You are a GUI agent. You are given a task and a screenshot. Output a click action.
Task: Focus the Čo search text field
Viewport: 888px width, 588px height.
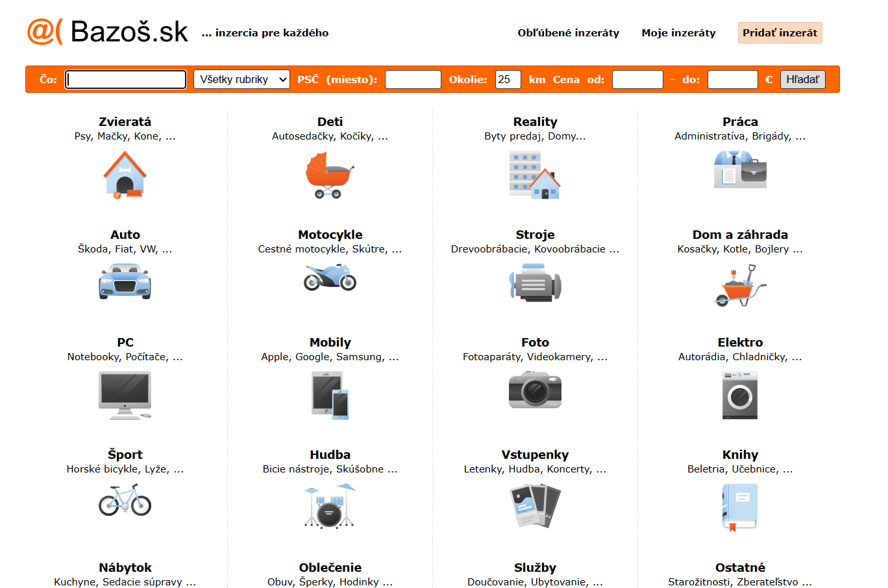126,79
